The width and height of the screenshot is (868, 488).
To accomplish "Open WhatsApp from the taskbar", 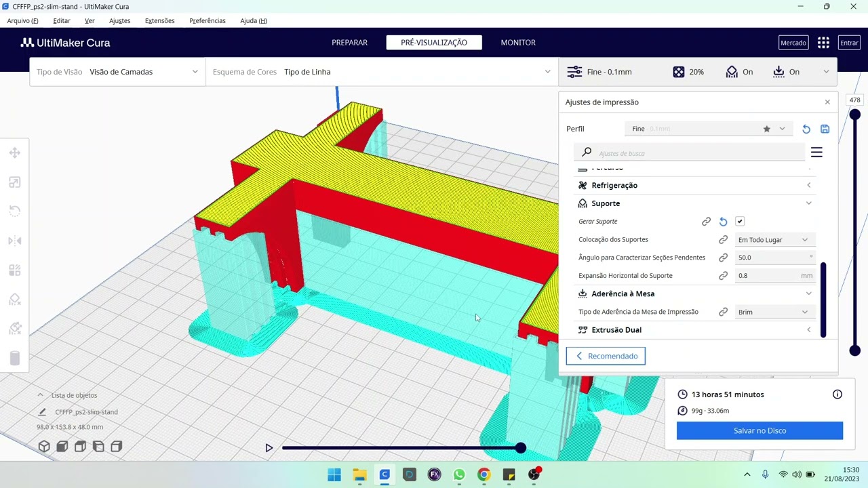I will 459,474.
